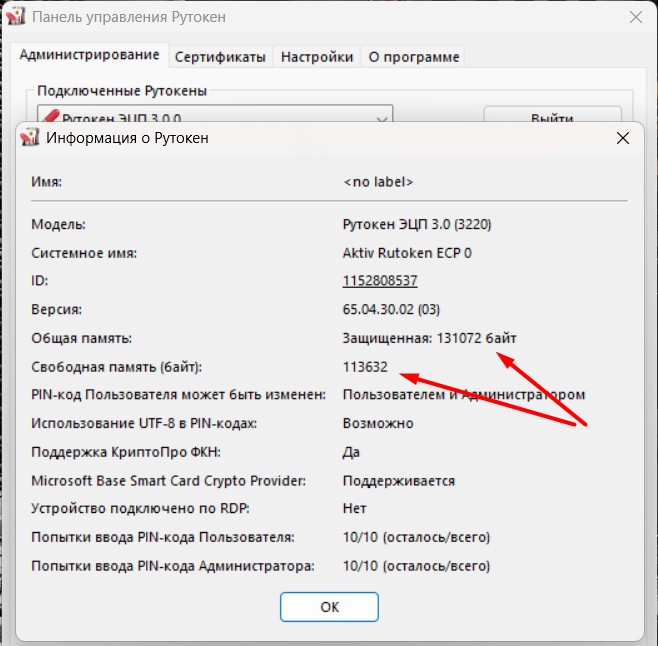This screenshot has width=658, height=646.
Task: Click the Crypto Provider value Поддерживается
Action: tap(399, 481)
